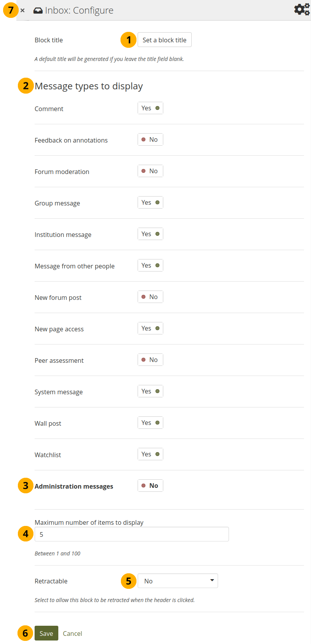Toggle the Comment message type switch

click(x=150, y=108)
